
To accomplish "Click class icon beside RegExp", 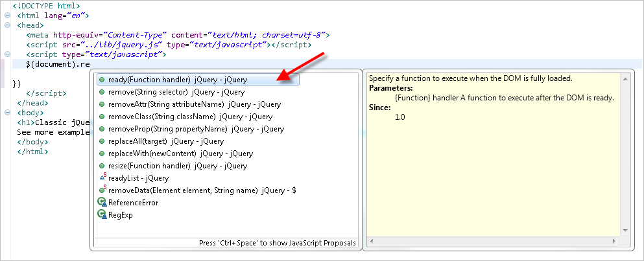I will point(102,214).
